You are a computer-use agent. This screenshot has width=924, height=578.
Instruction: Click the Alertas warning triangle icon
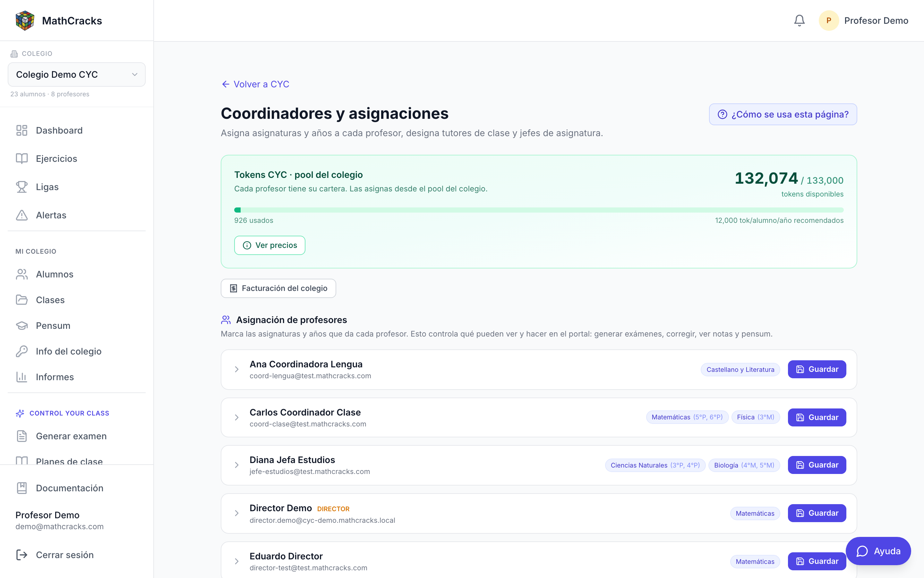tap(22, 215)
